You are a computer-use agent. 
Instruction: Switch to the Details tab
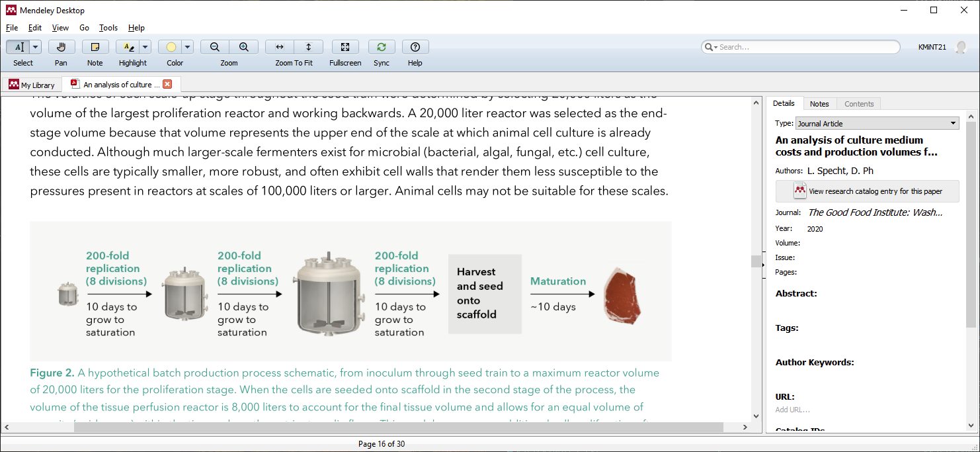tap(784, 103)
